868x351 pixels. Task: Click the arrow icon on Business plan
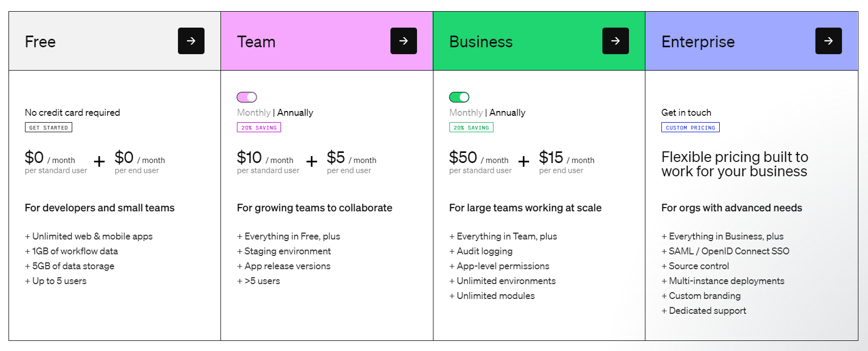pos(616,41)
